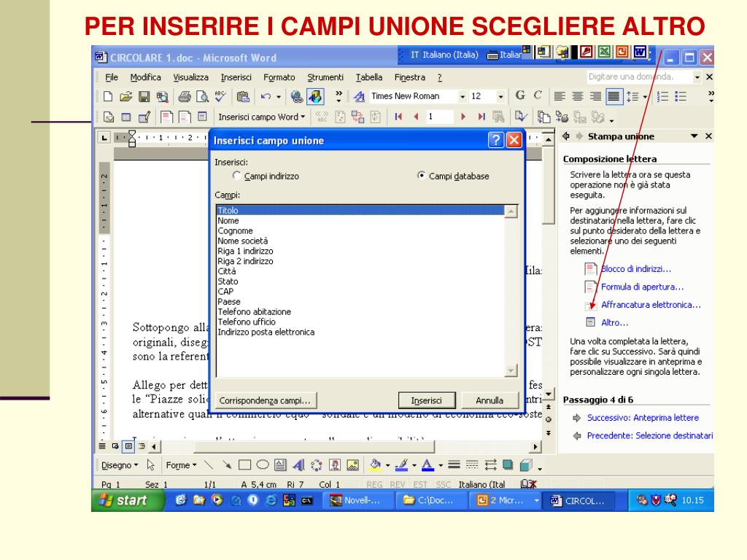Click the Corrispondenza campi button
The height and width of the screenshot is (560, 747).
[x=265, y=400]
